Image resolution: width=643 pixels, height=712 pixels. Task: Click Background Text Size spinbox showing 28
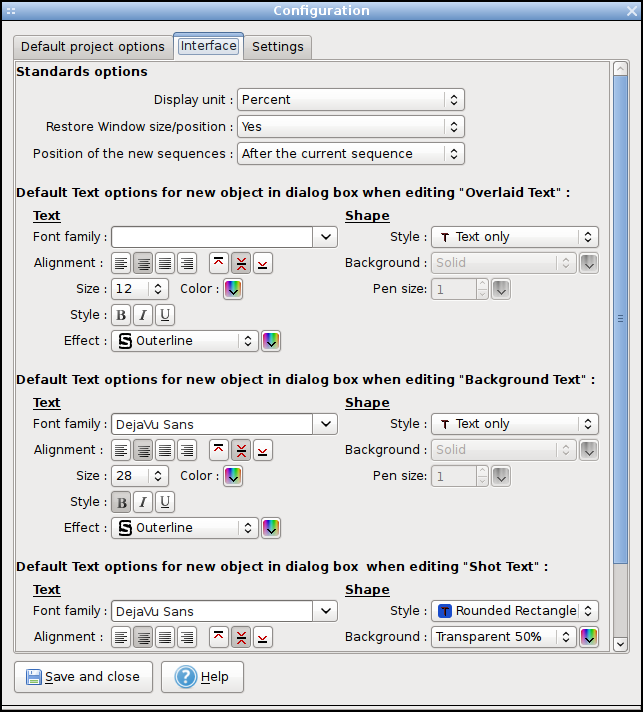coord(140,476)
